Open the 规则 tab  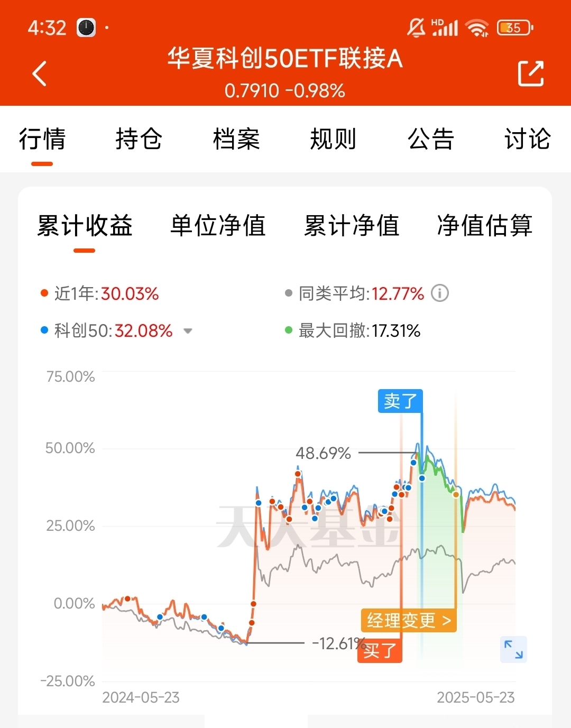(333, 139)
